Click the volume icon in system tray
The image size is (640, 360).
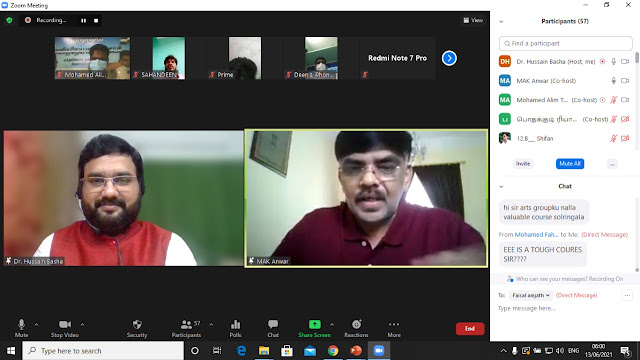pyautogui.click(x=560, y=351)
